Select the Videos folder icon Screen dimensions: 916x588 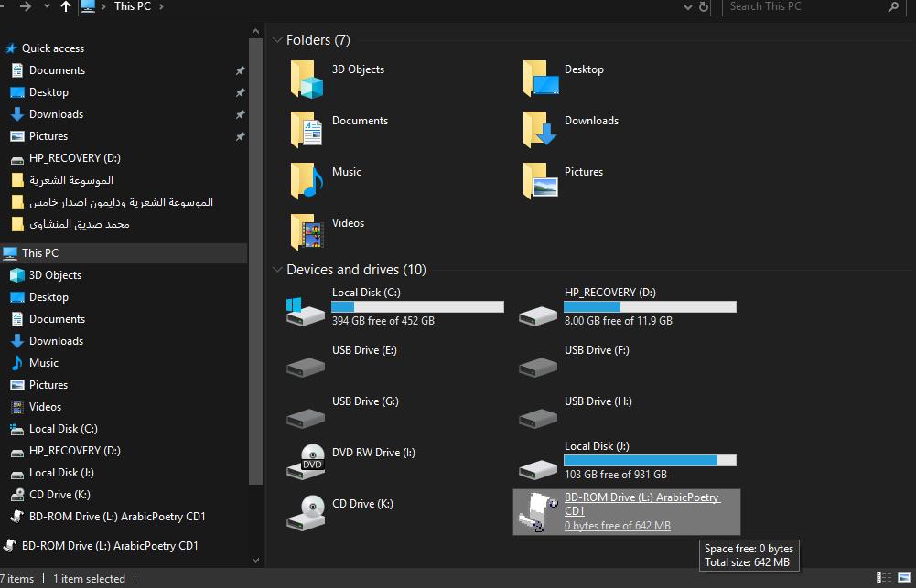pos(307,232)
